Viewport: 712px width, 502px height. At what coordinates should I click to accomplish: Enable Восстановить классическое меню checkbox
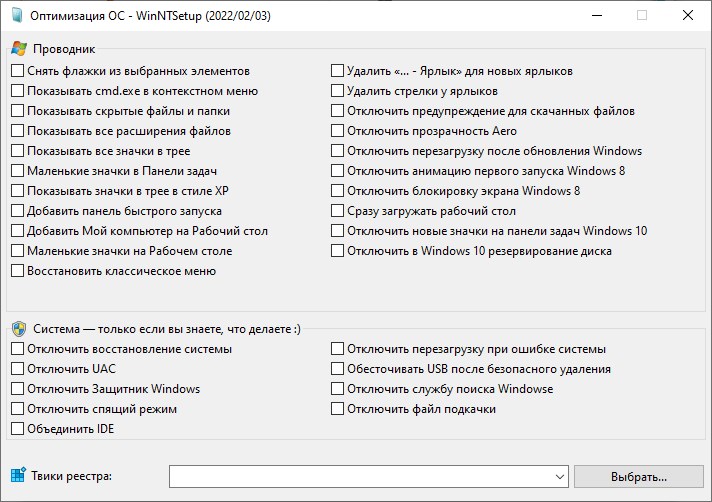tap(18, 271)
